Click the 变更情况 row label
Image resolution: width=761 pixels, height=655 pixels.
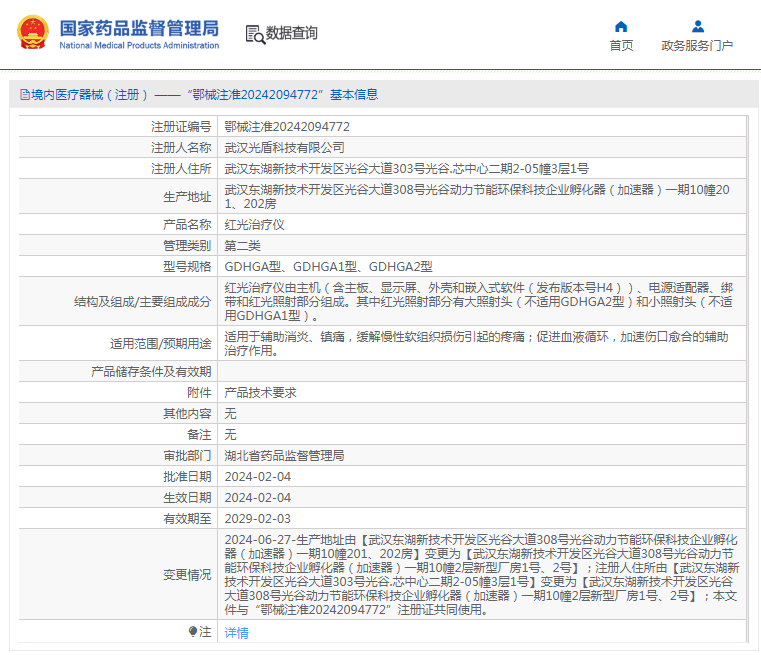pyautogui.click(x=187, y=575)
